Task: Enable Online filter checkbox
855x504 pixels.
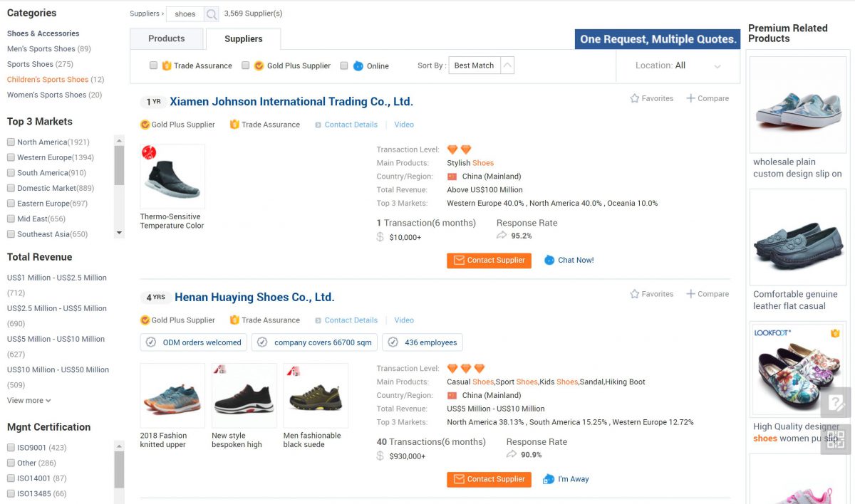Action: click(x=343, y=65)
